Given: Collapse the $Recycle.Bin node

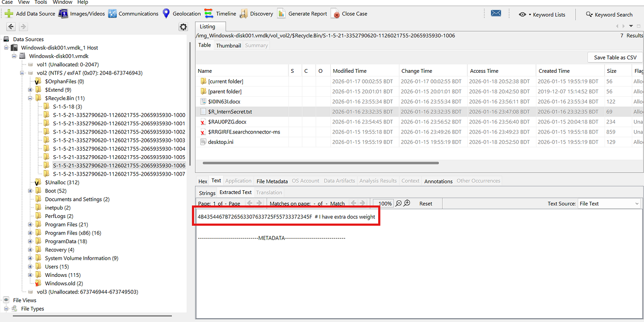Looking at the screenshot, I should (29, 98).
